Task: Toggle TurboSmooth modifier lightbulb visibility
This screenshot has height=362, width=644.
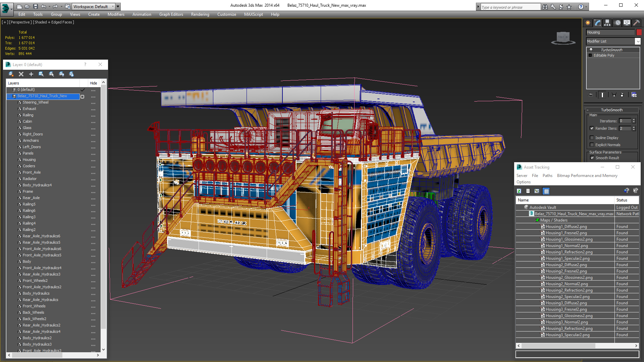Action: tap(591, 50)
